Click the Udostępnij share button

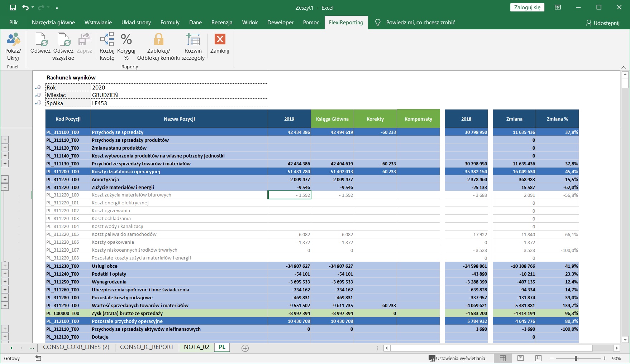click(602, 23)
